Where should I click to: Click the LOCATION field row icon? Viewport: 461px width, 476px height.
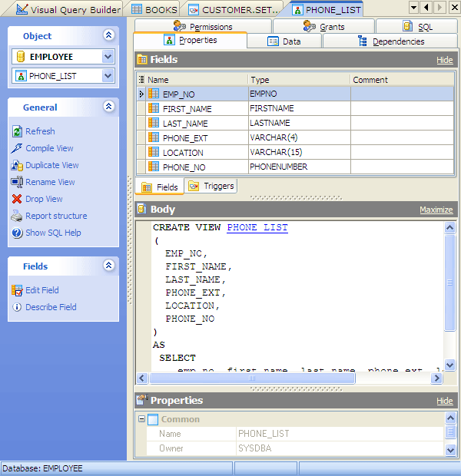(154, 152)
